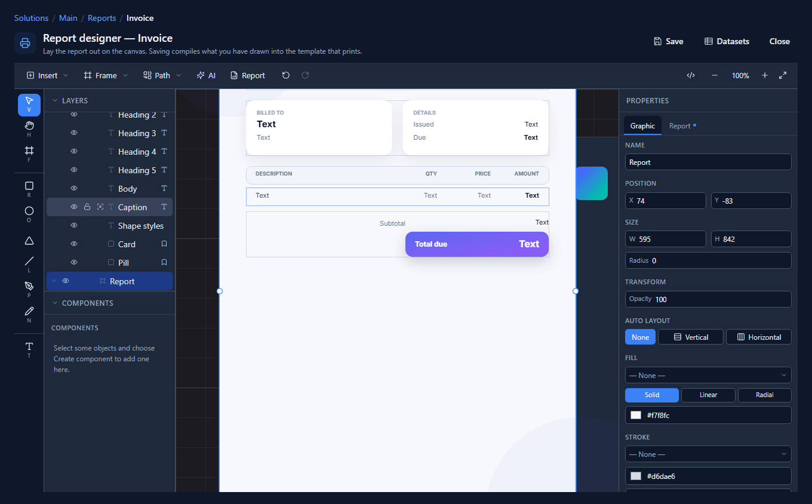Click the Save button

(668, 41)
